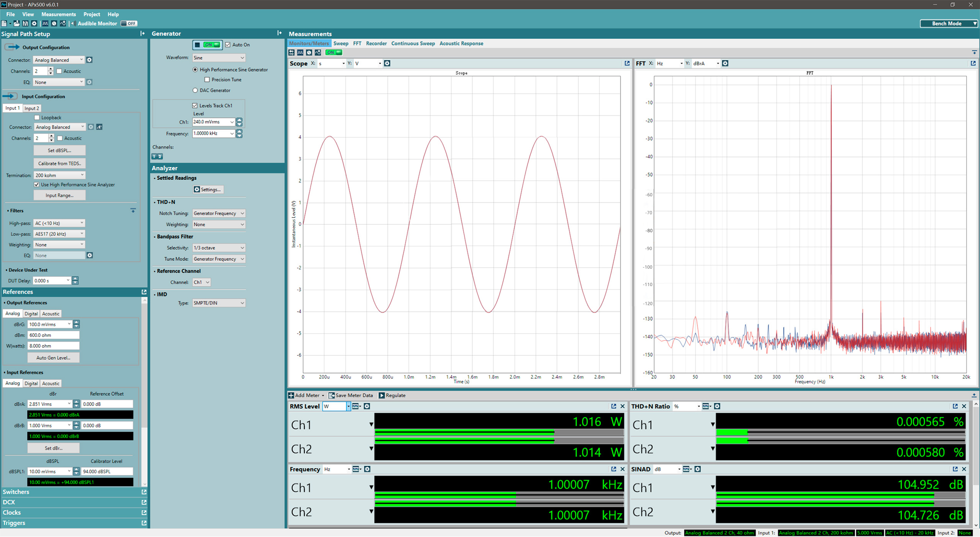Undock the References panel
The image size is (980, 537).
pyautogui.click(x=144, y=292)
